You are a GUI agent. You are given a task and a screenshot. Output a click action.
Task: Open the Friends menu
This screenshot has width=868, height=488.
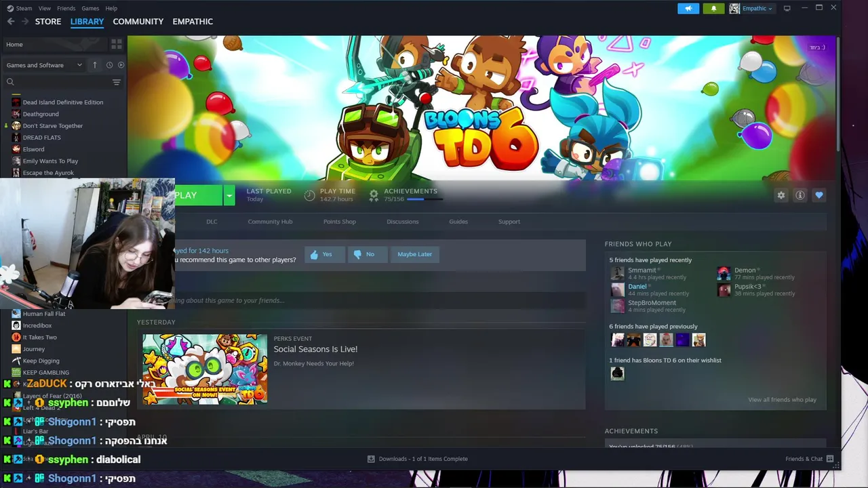[x=66, y=8]
